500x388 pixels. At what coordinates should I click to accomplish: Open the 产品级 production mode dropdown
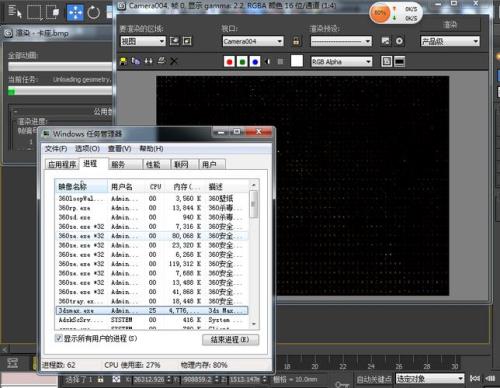click(x=450, y=41)
